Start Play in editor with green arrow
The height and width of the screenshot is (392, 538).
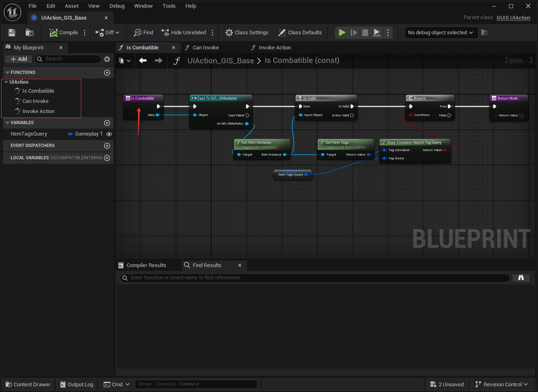pyautogui.click(x=342, y=33)
